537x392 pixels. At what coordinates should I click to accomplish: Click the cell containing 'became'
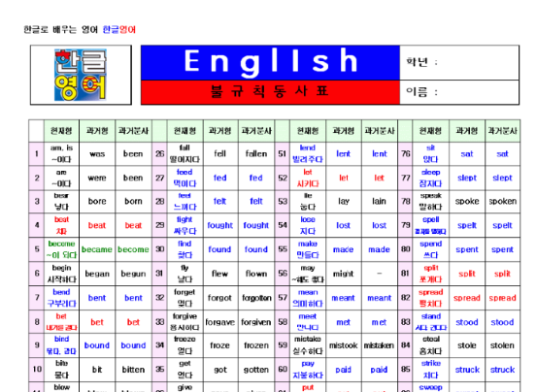click(x=97, y=249)
